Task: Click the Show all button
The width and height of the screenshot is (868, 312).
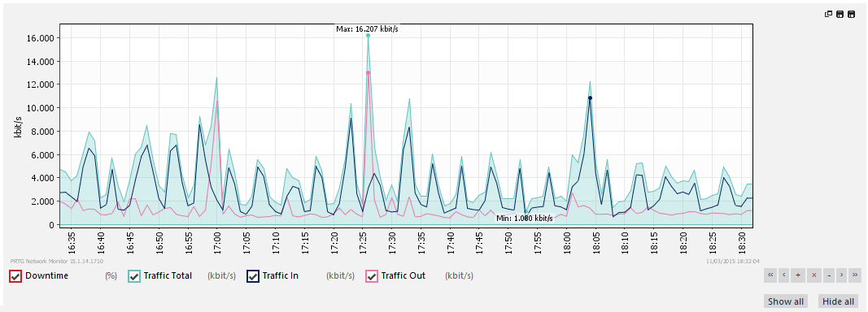Action: click(786, 301)
